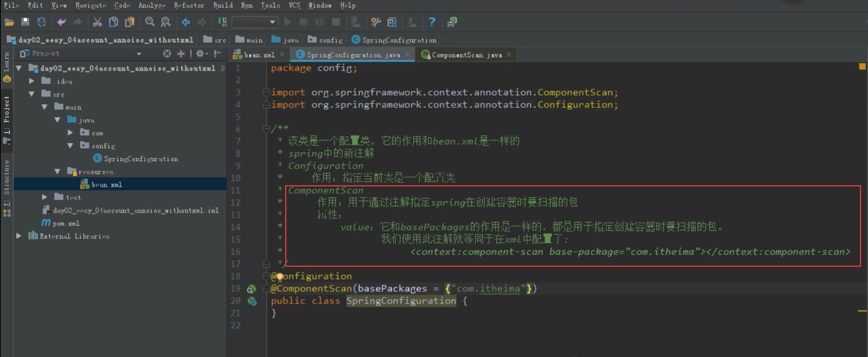Click the Cut scissors icon
The width and height of the screenshot is (868, 357).
click(97, 22)
